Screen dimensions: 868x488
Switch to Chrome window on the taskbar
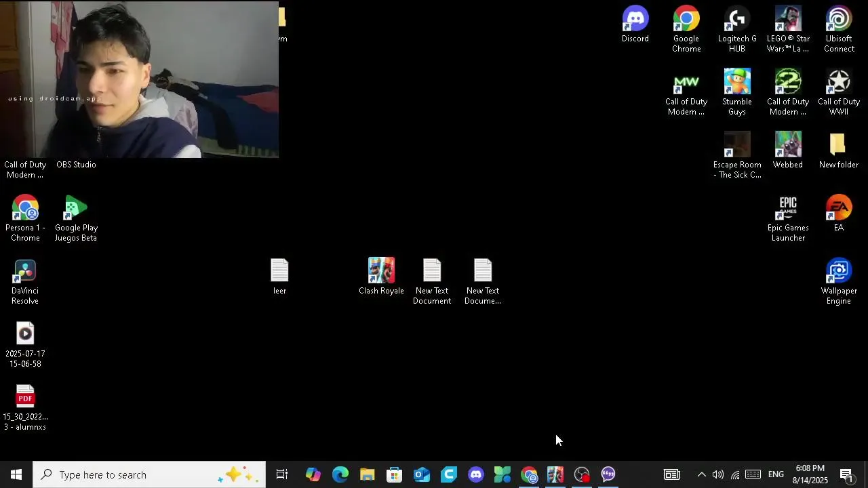(x=529, y=474)
